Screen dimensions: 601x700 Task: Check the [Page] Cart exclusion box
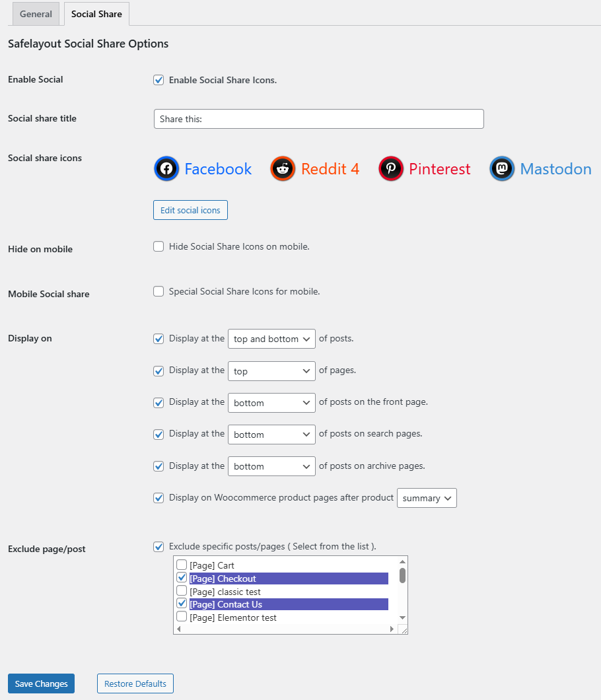tap(182, 565)
